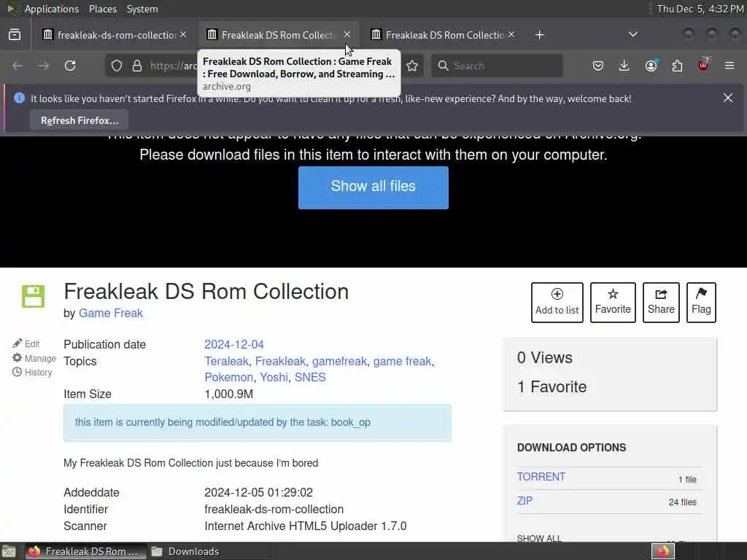Click Show all files button

373,187
